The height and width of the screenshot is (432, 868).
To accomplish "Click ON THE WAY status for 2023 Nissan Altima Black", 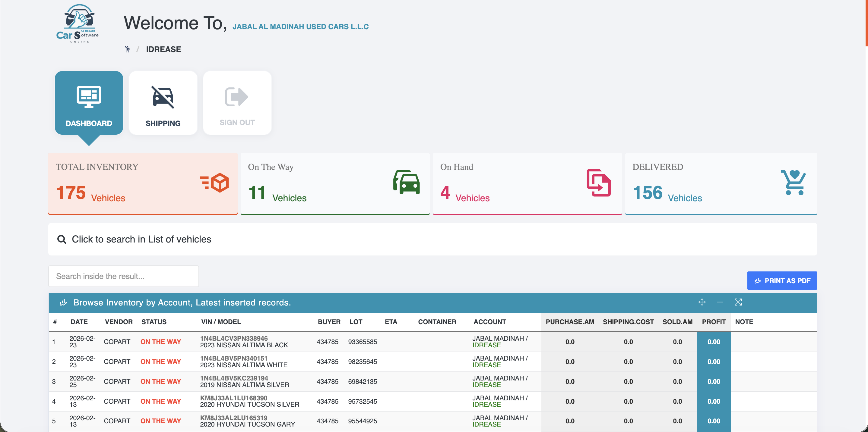I will tap(161, 342).
